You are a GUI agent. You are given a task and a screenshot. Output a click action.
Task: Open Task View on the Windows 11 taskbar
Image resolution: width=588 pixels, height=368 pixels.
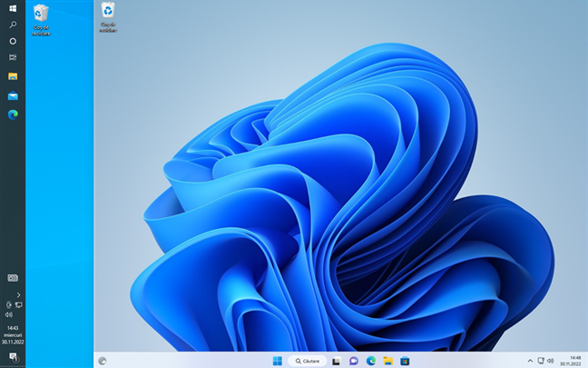(x=336, y=362)
